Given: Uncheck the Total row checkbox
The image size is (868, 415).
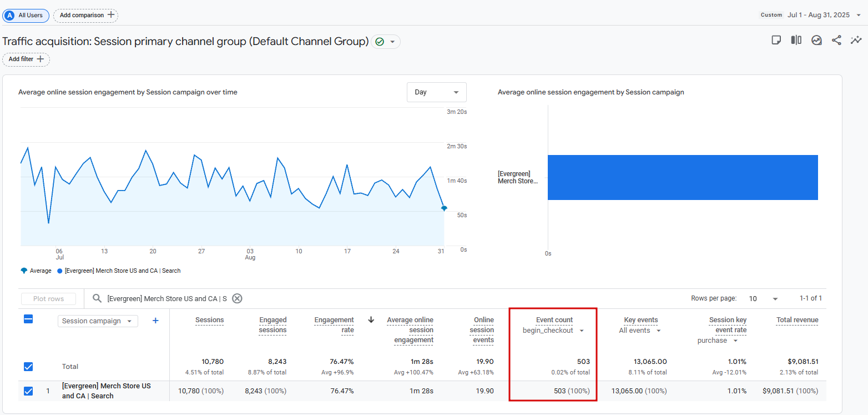Looking at the screenshot, I should click(x=28, y=367).
